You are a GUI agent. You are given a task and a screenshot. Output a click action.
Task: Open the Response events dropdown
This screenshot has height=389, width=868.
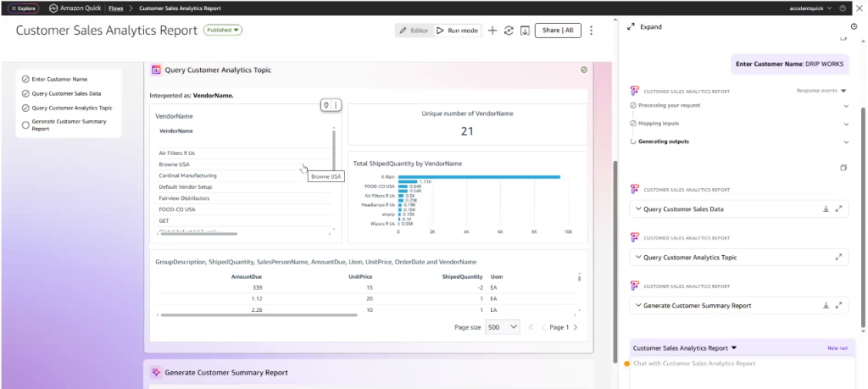point(821,90)
